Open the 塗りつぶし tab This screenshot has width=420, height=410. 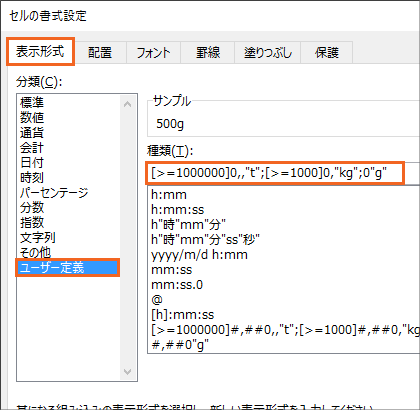point(268,52)
